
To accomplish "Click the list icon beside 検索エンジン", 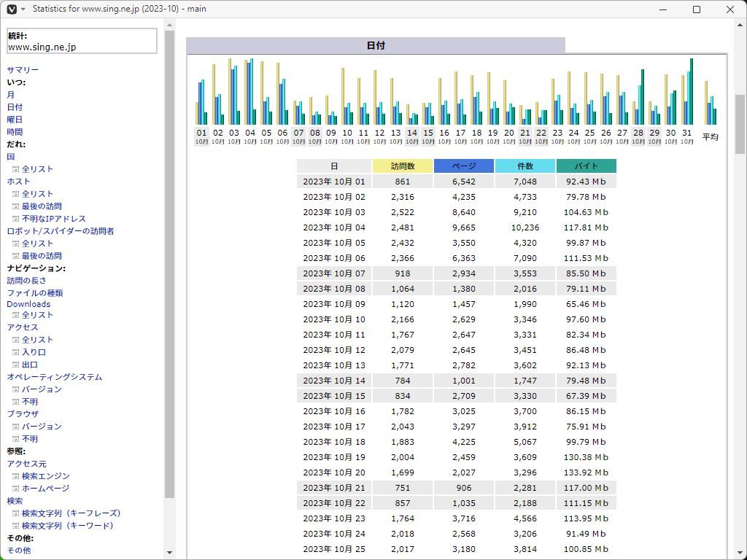I will pyautogui.click(x=15, y=476).
